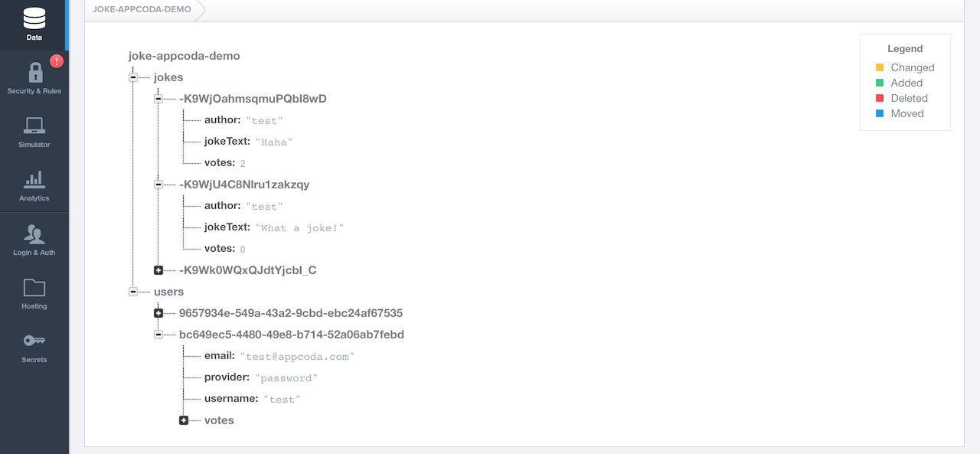Select the email field of user bc649ec5
The height and width of the screenshot is (454, 980).
click(x=219, y=355)
